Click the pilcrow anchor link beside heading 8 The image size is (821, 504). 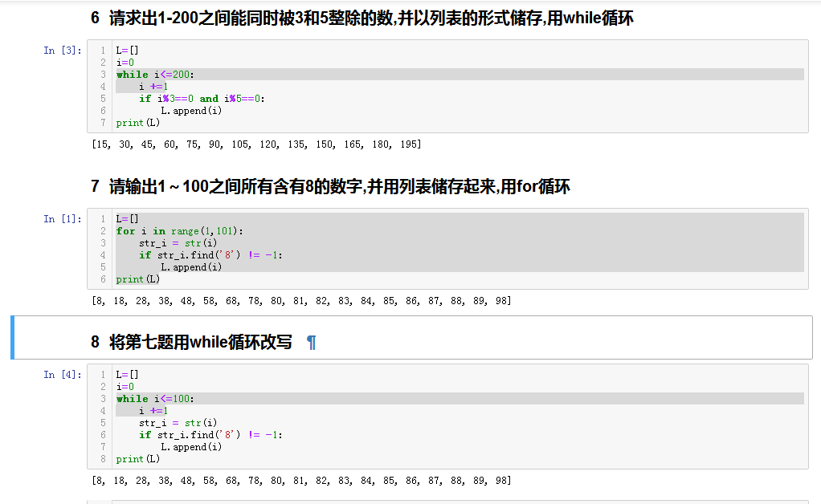(311, 343)
